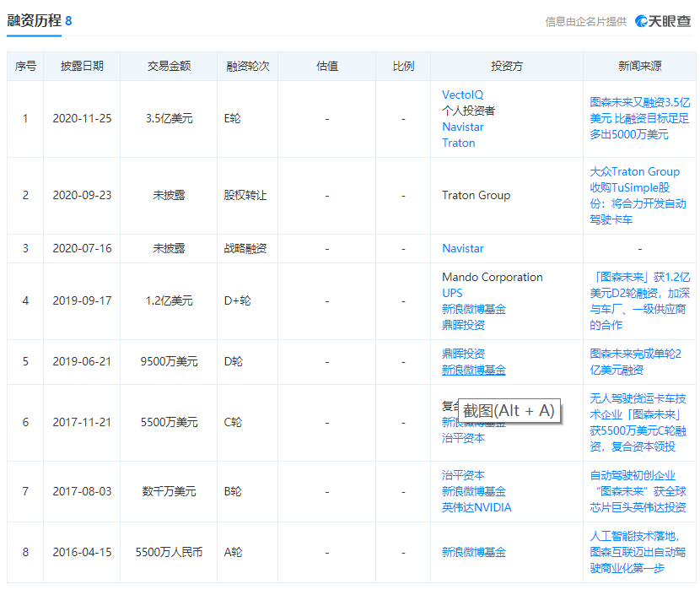Select the date 2016-04-15

(x=82, y=552)
